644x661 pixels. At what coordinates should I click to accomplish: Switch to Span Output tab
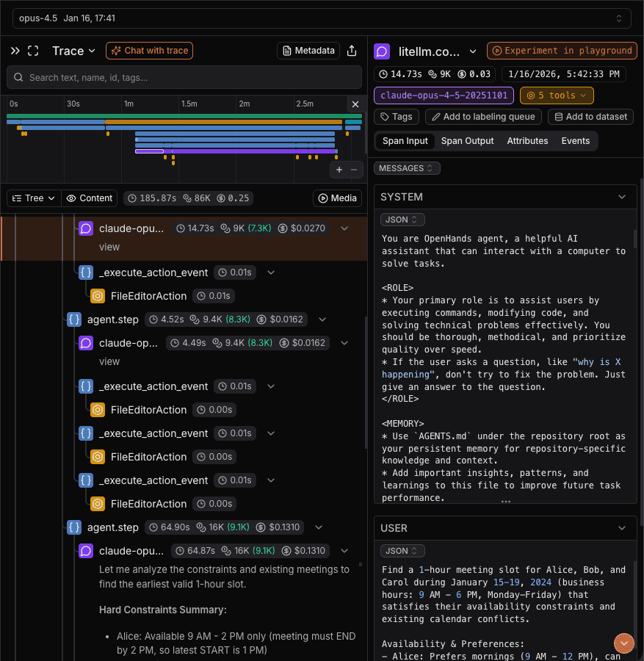point(468,141)
